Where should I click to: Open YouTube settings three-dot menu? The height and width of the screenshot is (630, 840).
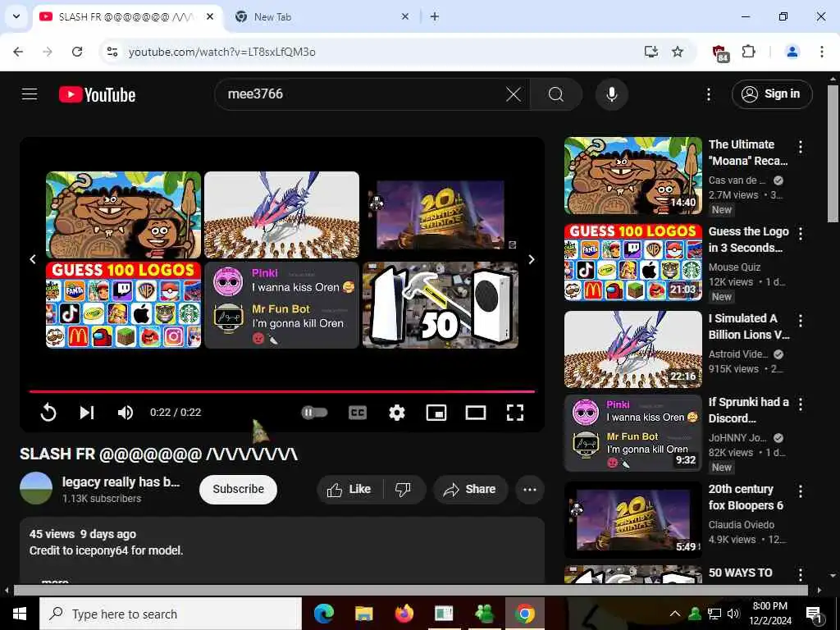(708, 95)
